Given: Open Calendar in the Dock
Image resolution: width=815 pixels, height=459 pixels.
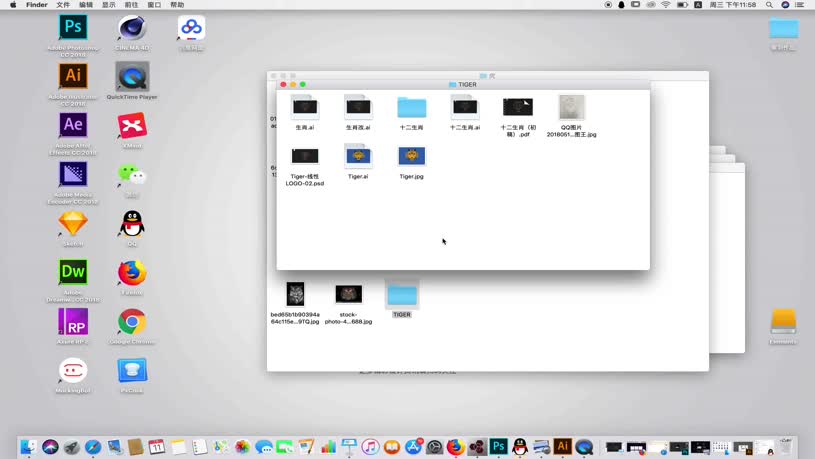Looking at the screenshot, I should (x=156, y=447).
